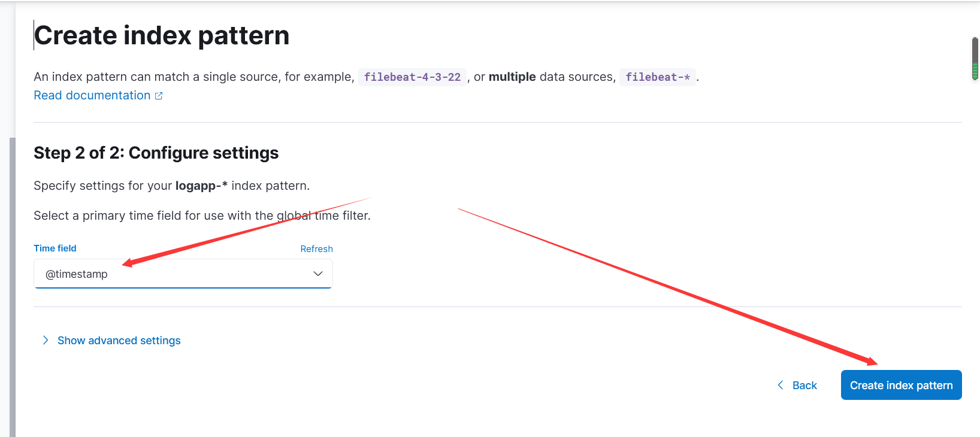This screenshot has height=437, width=980.
Task: Click the bold logapp-* pattern name
Action: [x=201, y=186]
